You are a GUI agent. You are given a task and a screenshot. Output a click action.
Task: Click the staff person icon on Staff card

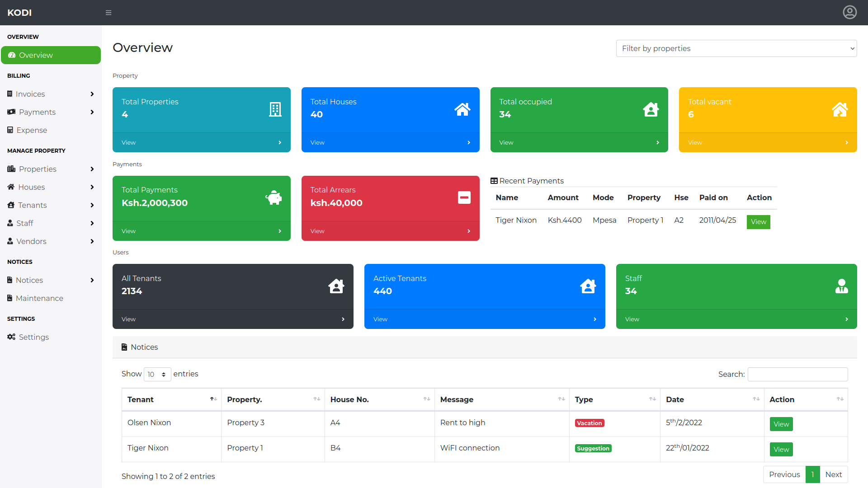click(841, 286)
